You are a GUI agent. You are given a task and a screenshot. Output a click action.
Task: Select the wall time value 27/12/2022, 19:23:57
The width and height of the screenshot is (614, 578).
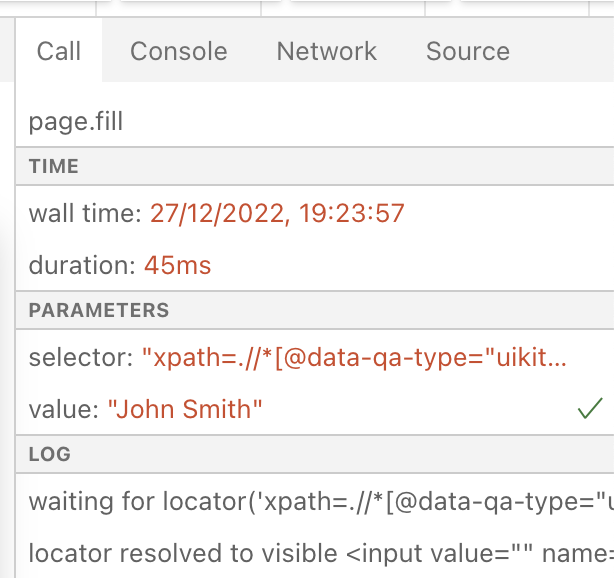click(277, 213)
